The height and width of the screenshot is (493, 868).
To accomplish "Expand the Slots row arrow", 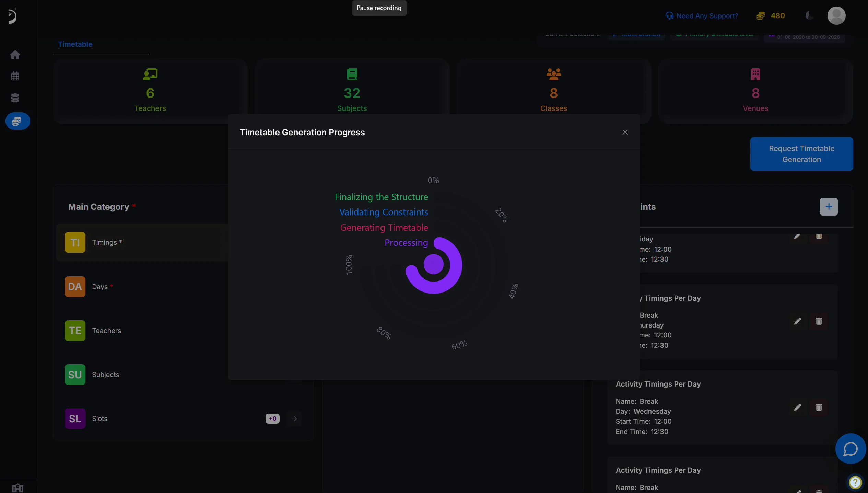I will (294, 419).
